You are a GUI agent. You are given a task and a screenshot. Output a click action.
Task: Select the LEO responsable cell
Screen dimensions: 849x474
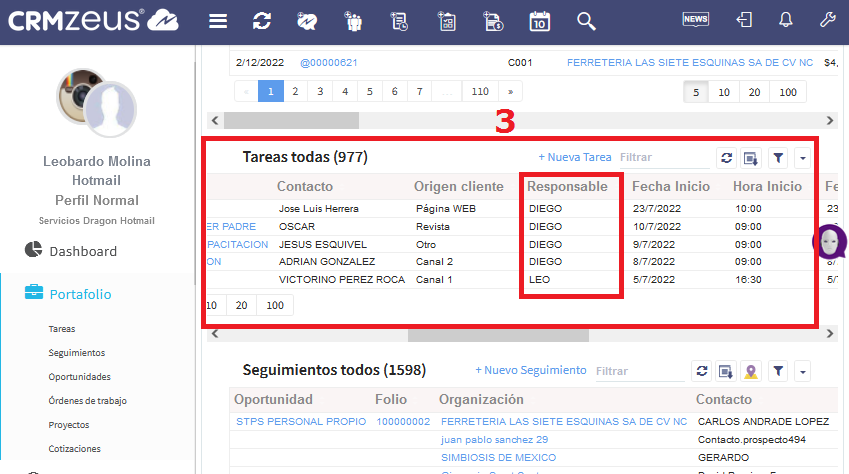539,280
